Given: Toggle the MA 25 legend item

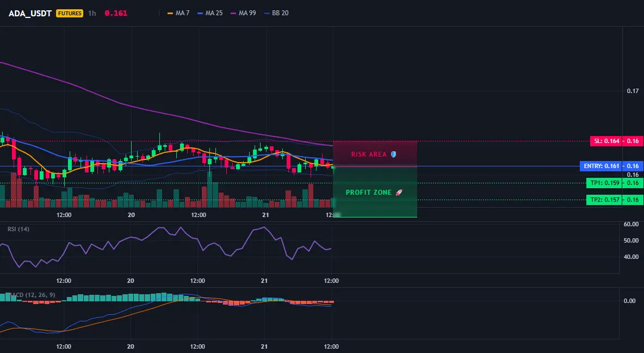Looking at the screenshot, I should [210, 13].
